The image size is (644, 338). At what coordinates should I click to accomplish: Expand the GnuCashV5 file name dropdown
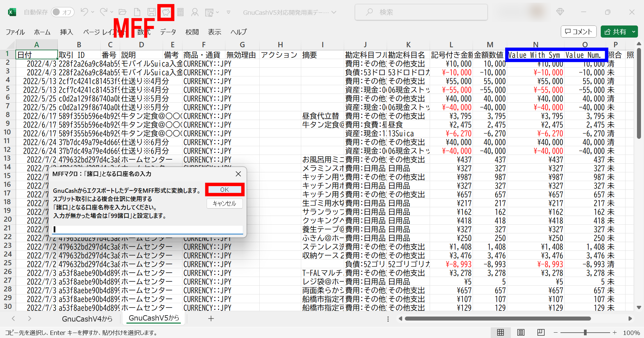point(334,12)
